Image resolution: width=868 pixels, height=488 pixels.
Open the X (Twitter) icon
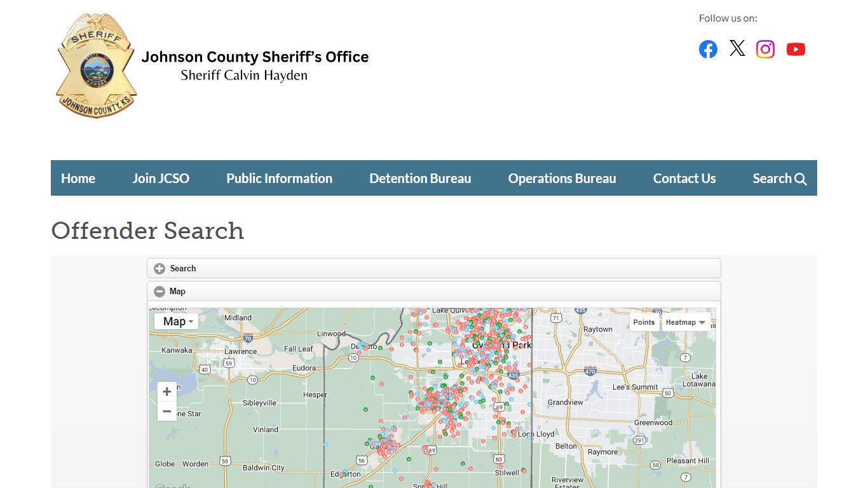pos(737,48)
